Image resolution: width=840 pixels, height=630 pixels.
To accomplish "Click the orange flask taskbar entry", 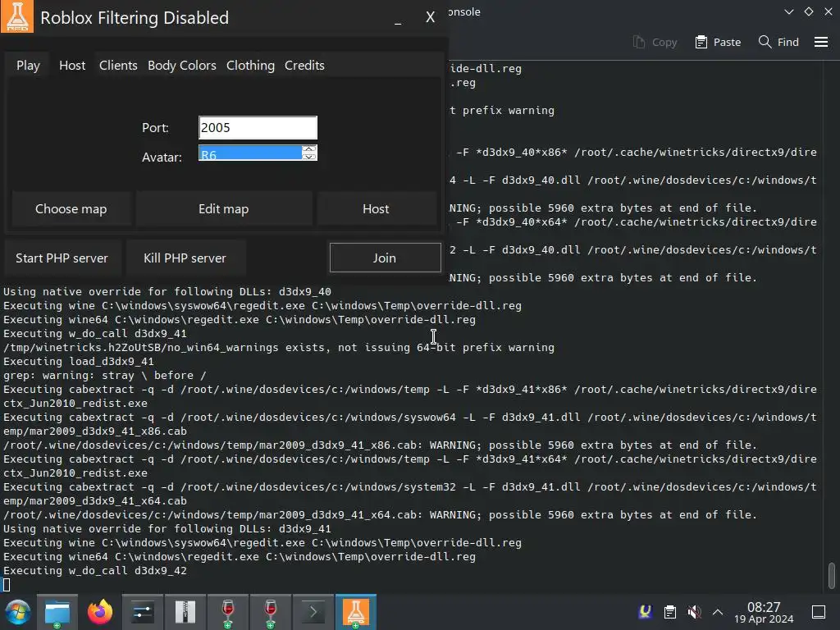I will click(356, 612).
